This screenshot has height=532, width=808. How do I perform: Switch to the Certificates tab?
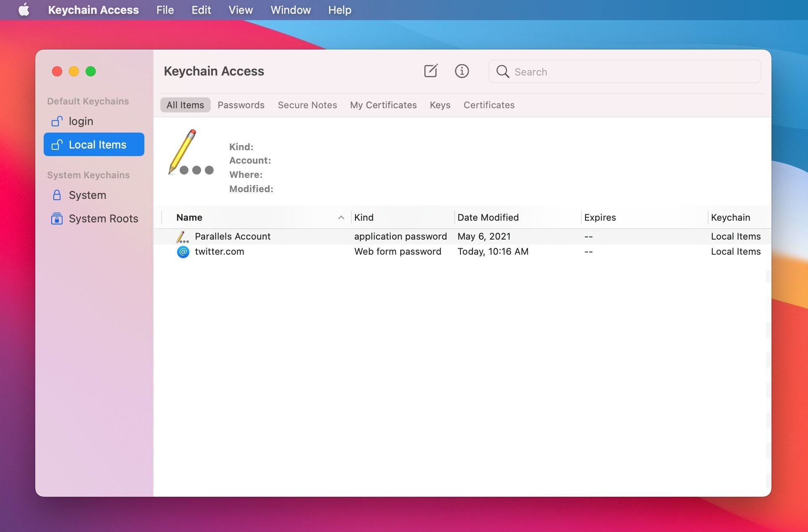tap(489, 105)
